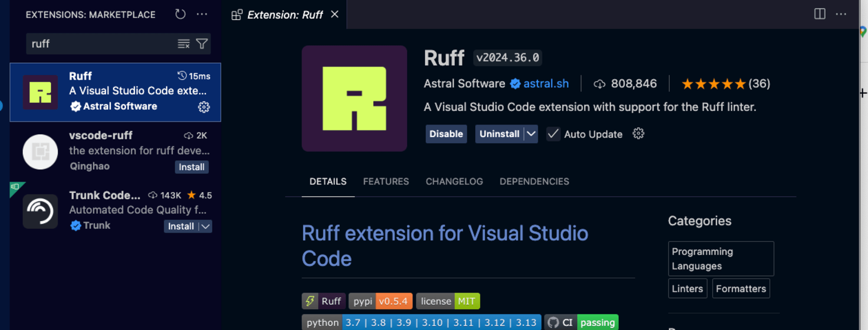Open editor more actions ellipsis

pos(841,14)
